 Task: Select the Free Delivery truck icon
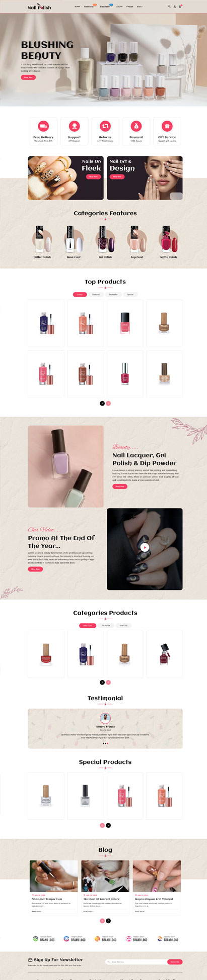tap(43, 126)
